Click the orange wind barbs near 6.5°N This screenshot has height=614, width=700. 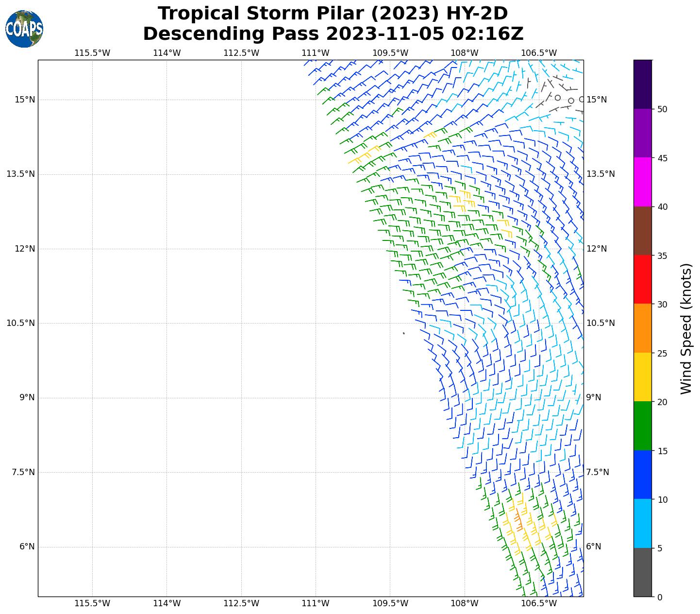pos(518,520)
